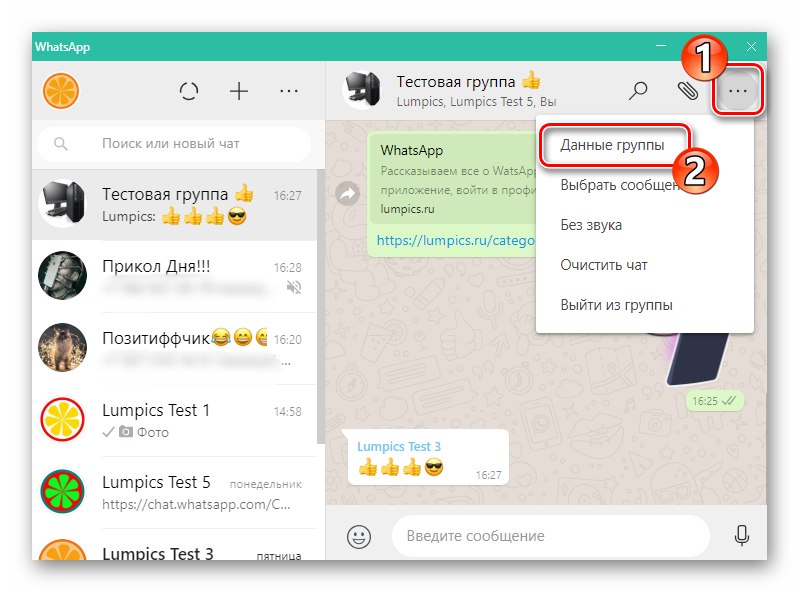Open the Status circle icon

pyautogui.click(x=189, y=92)
